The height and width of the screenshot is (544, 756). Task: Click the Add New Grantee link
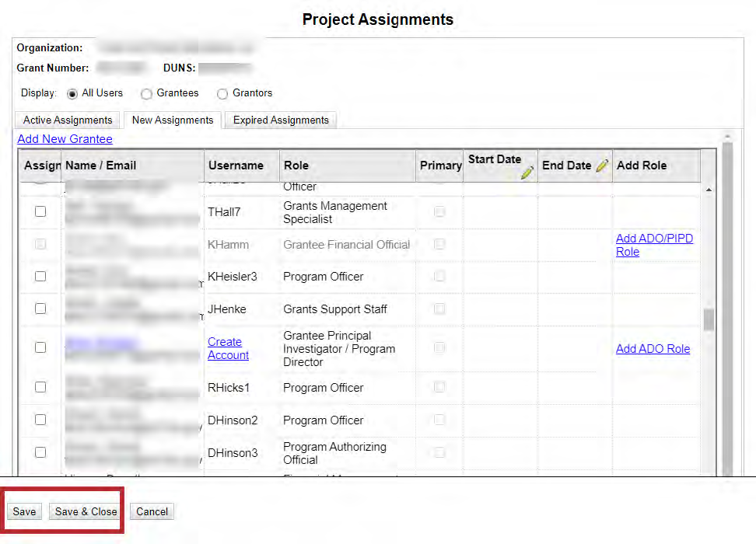tap(65, 139)
